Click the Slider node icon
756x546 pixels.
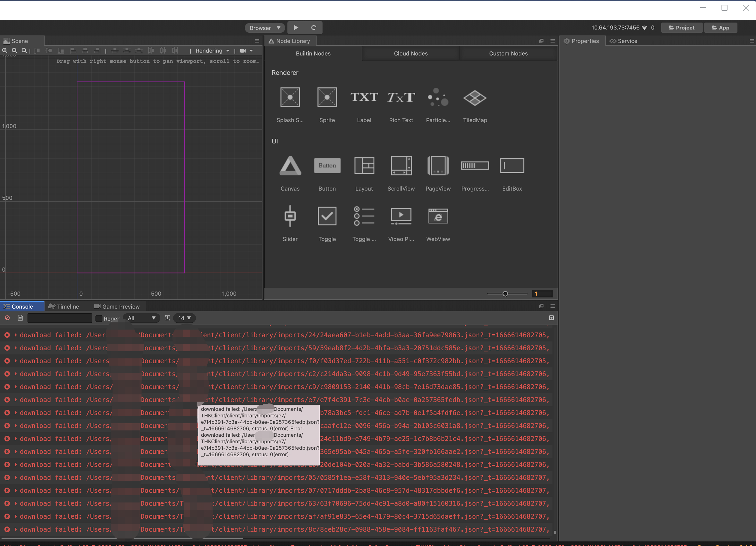point(290,216)
